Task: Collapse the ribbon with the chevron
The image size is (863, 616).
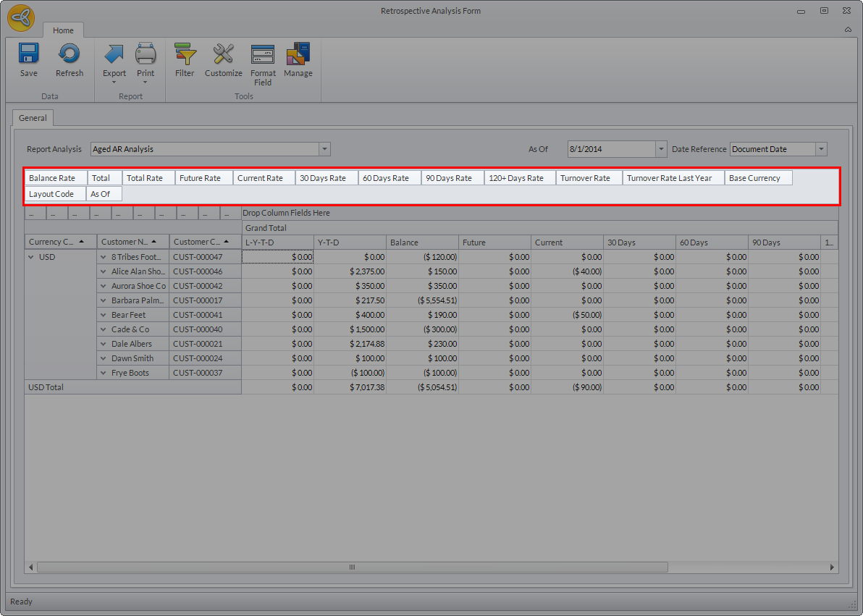Action: [848, 30]
